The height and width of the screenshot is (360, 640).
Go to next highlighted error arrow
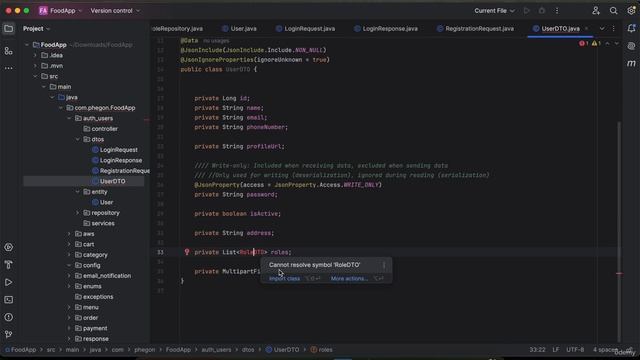point(617,43)
